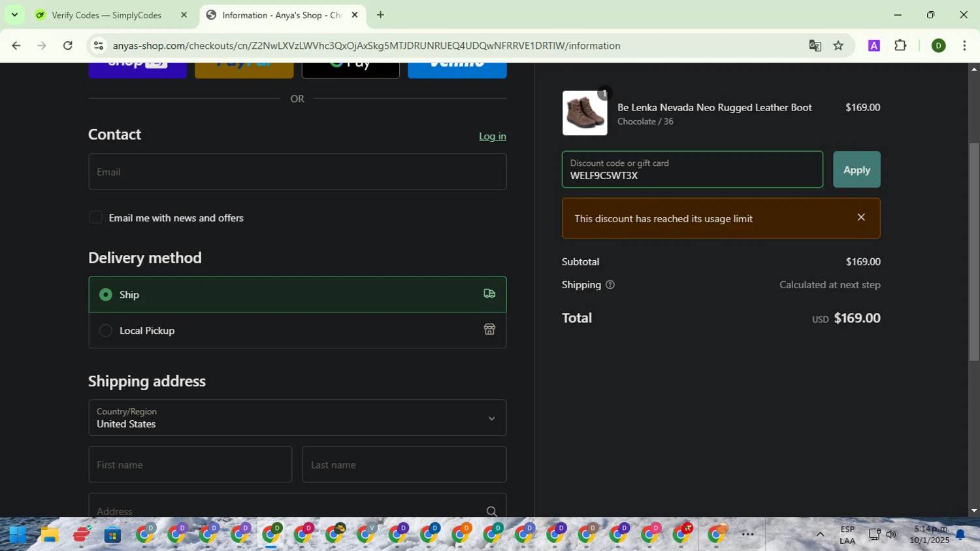980x551 pixels.
Task: Open the volume speaker control
Action: click(x=891, y=535)
